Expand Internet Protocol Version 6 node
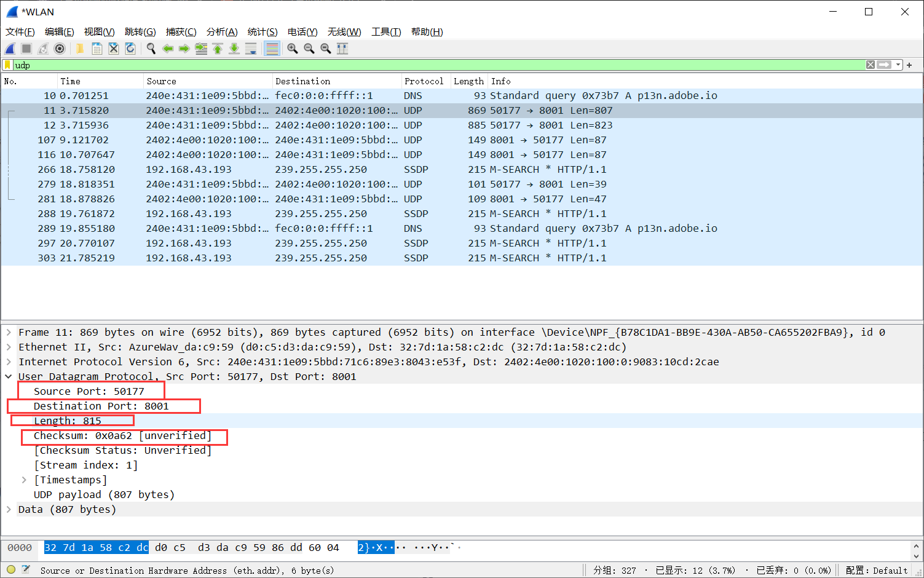 (9, 362)
